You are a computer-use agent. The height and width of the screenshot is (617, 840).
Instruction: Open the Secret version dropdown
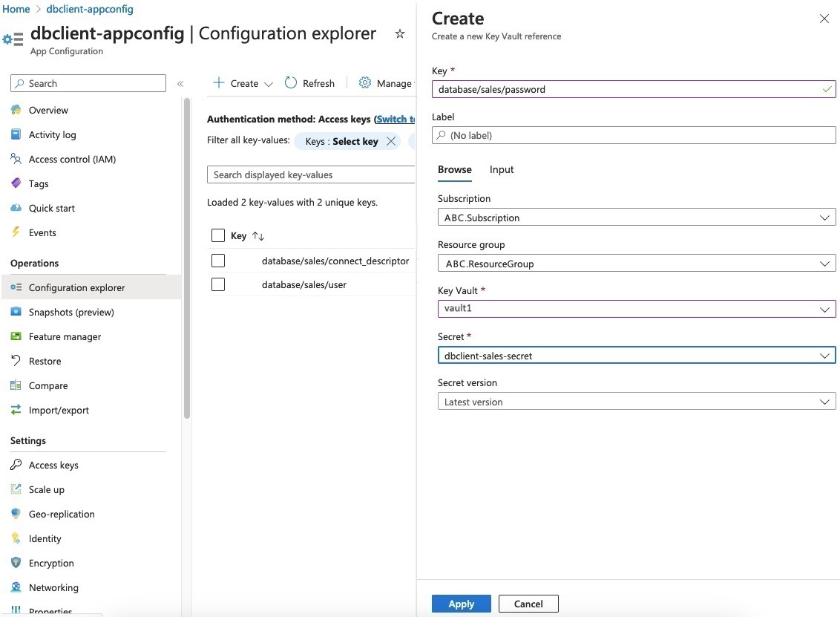(x=637, y=402)
